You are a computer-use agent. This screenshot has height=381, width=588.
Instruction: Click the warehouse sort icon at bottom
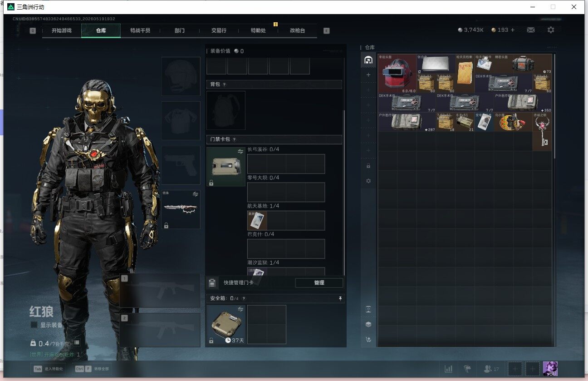click(x=368, y=339)
